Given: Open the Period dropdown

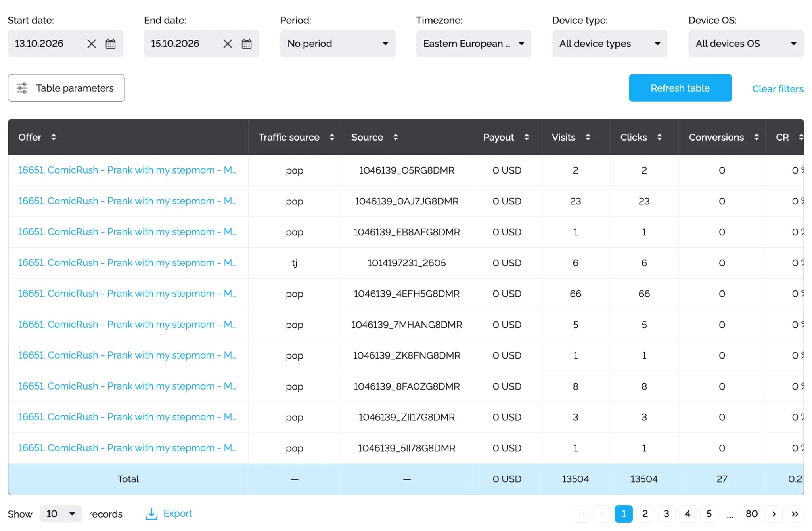Looking at the screenshot, I should click(x=338, y=44).
